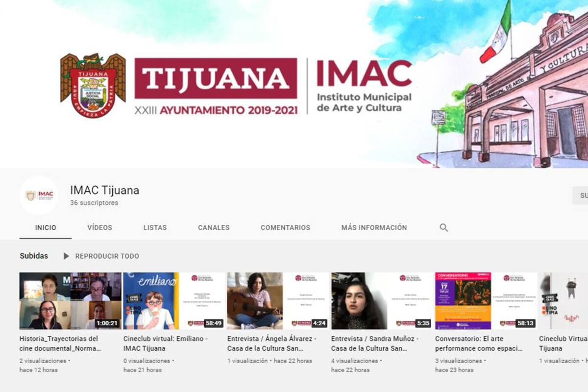The height and width of the screenshot is (392, 588).
Task: Open the Entrevista with Ángela Álvarez video
Action: [267, 343]
